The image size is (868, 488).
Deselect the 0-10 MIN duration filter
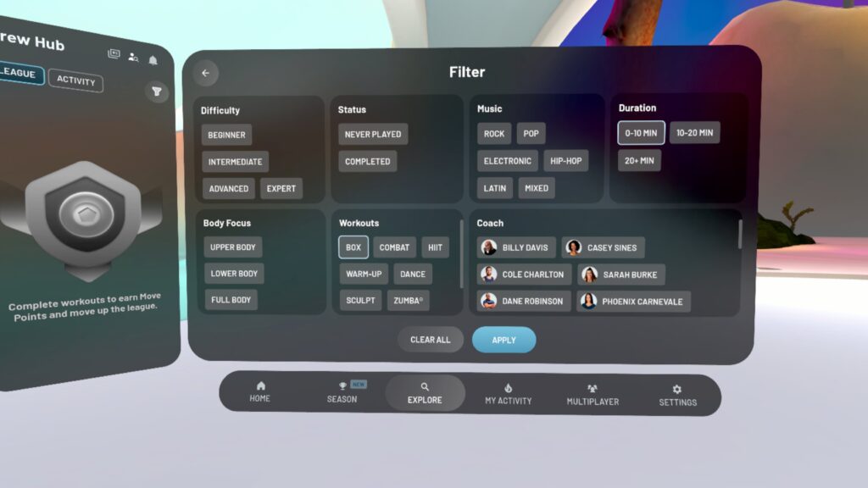click(x=641, y=133)
